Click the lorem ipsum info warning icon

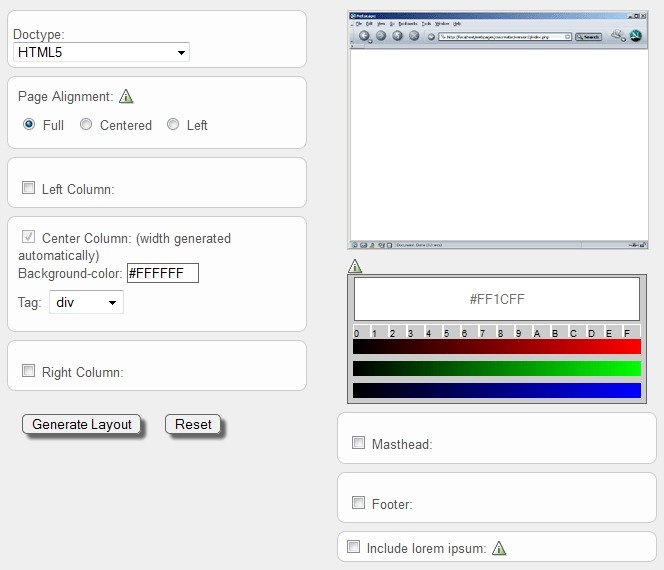pyautogui.click(x=499, y=548)
